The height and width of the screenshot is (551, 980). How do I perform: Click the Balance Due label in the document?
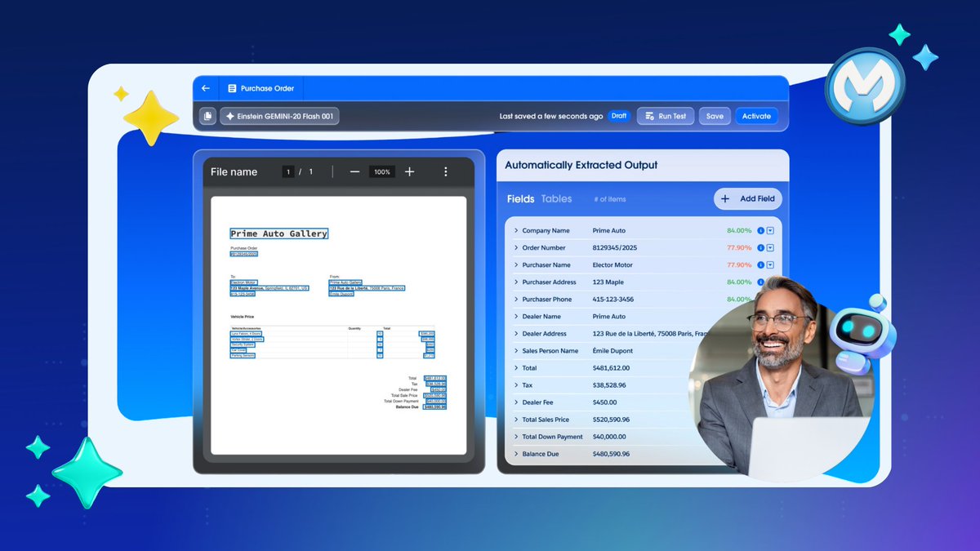point(408,407)
